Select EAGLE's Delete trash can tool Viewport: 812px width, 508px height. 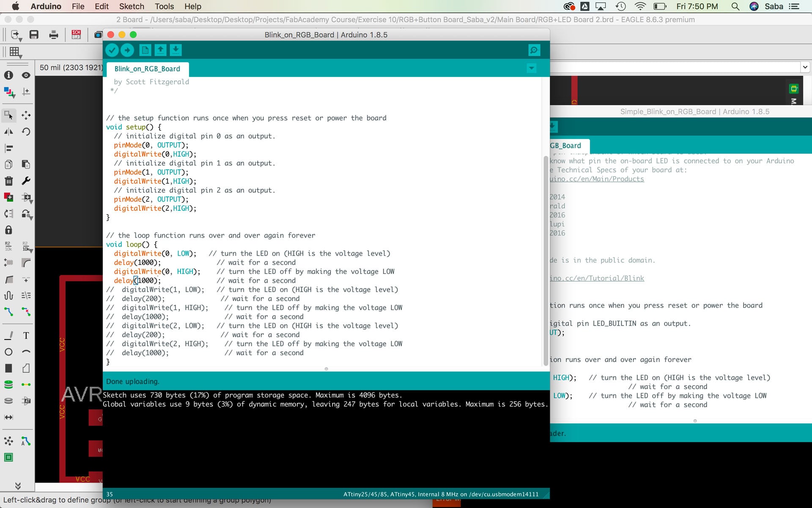pyautogui.click(x=8, y=181)
